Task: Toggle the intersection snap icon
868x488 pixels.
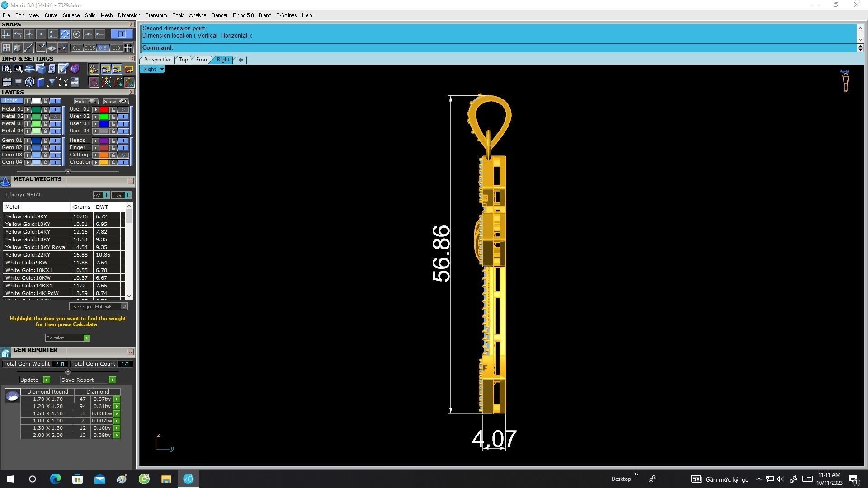Action: [x=29, y=34]
